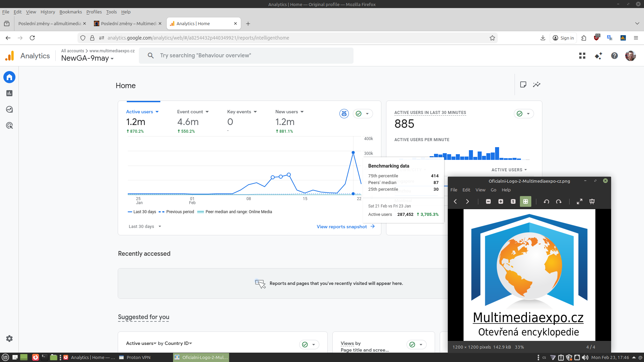The height and width of the screenshot is (362, 644).
Task: Open the Reports sidebar icon
Action: (9, 93)
